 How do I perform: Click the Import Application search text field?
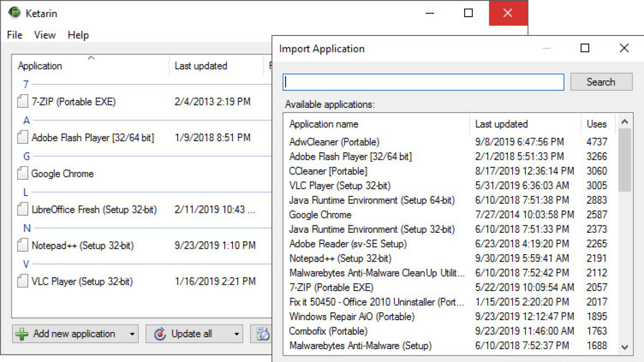tap(423, 82)
